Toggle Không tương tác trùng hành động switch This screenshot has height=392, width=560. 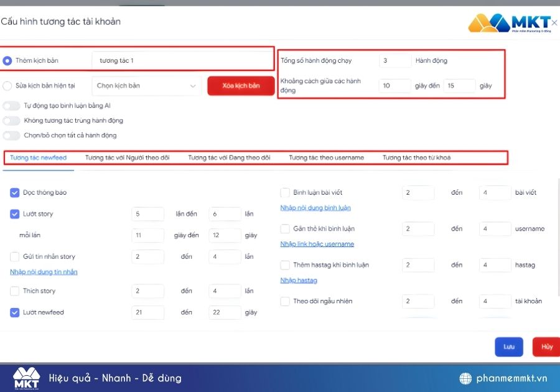pos(11,121)
